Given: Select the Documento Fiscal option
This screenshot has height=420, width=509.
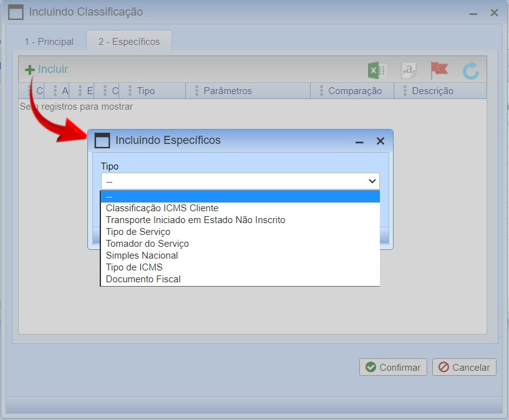Looking at the screenshot, I should pos(143,279).
